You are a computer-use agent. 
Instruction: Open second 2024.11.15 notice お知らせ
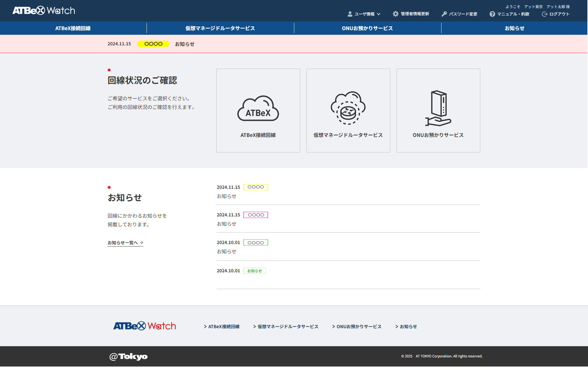pyautogui.click(x=227, y=224)
